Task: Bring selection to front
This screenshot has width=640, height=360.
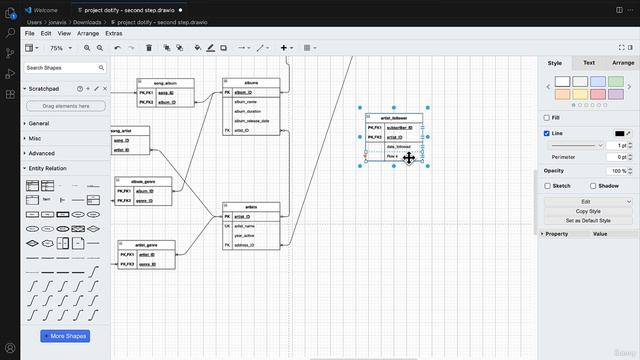Action: tap(167, 48)
